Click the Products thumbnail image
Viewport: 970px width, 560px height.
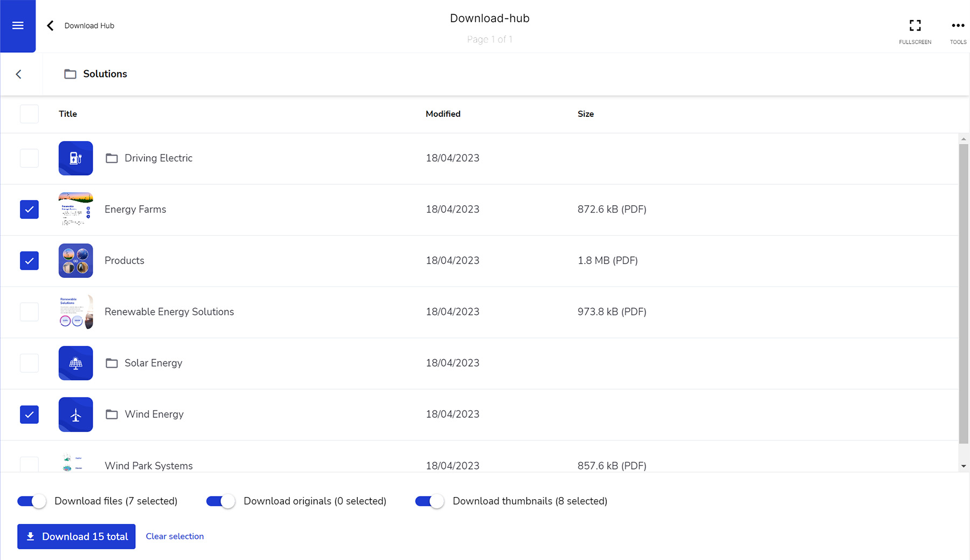coord(75,261)
